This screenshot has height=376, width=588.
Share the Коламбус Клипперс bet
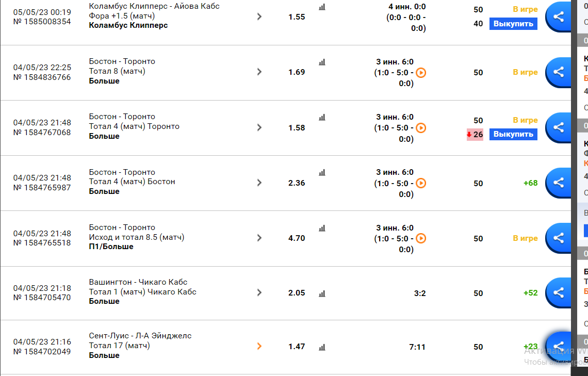tap(559, 17)
